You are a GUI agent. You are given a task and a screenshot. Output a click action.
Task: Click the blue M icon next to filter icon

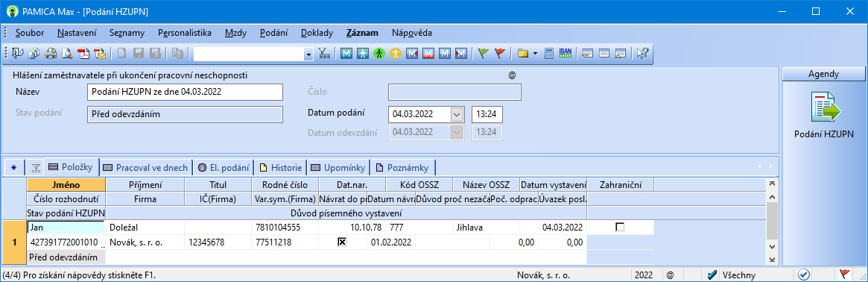click(346, 53)
